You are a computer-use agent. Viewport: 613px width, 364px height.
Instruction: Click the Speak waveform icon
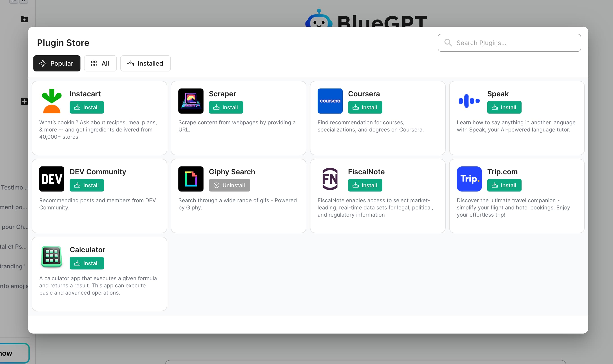tap(469, 101)
